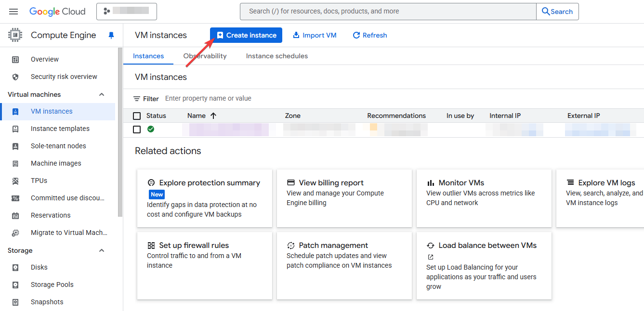The width and height of the screenshot is (644, 311).
Task: Click the Committed use discounts percent icon
Action: tap(15, 198)
